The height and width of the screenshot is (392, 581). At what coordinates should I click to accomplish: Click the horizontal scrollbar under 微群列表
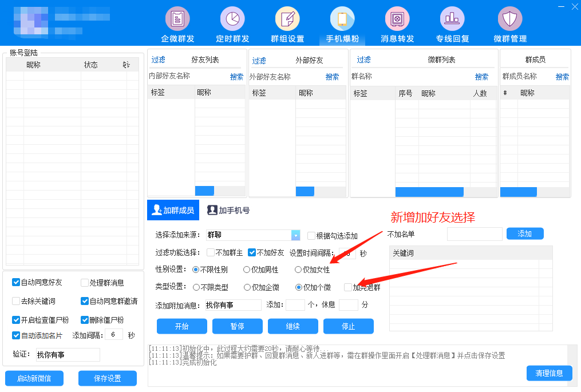[429, 192]
